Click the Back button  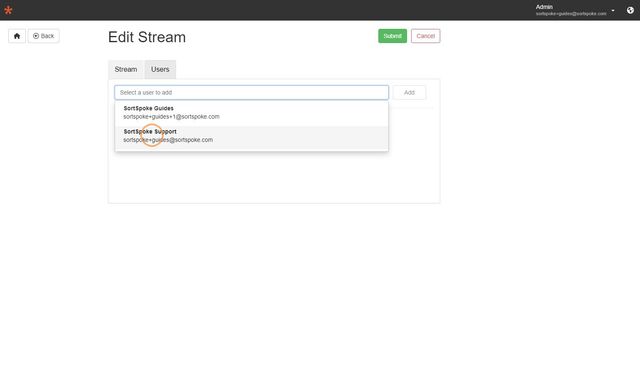[x=44, y=36]
